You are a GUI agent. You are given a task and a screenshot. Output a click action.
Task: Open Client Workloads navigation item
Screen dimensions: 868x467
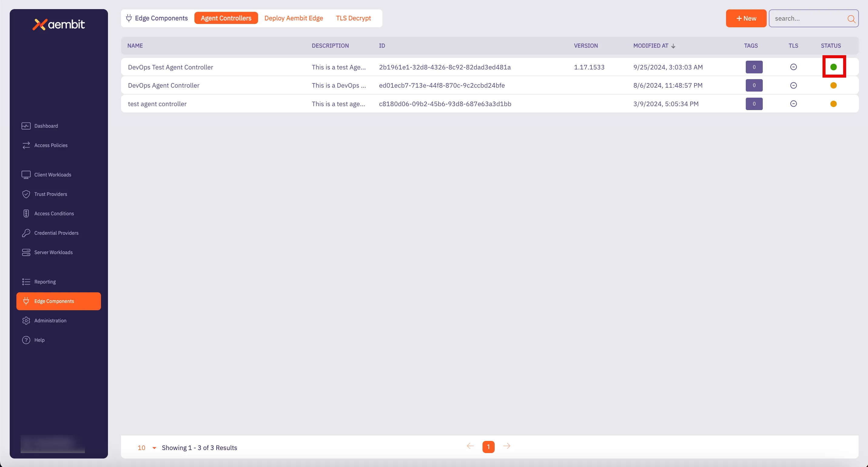(52, 175)
